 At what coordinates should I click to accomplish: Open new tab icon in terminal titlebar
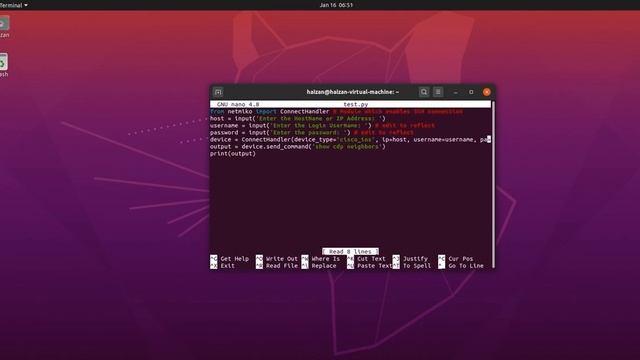pyautogui.click(x=218, y=92)
